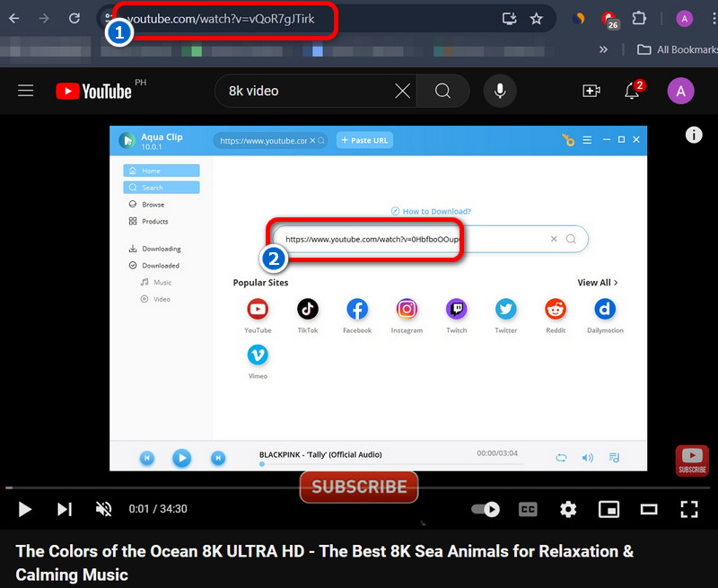Click next track in Aqua Clip player
The height and width of the screenshot is (588, 718).
coord(218,458)
